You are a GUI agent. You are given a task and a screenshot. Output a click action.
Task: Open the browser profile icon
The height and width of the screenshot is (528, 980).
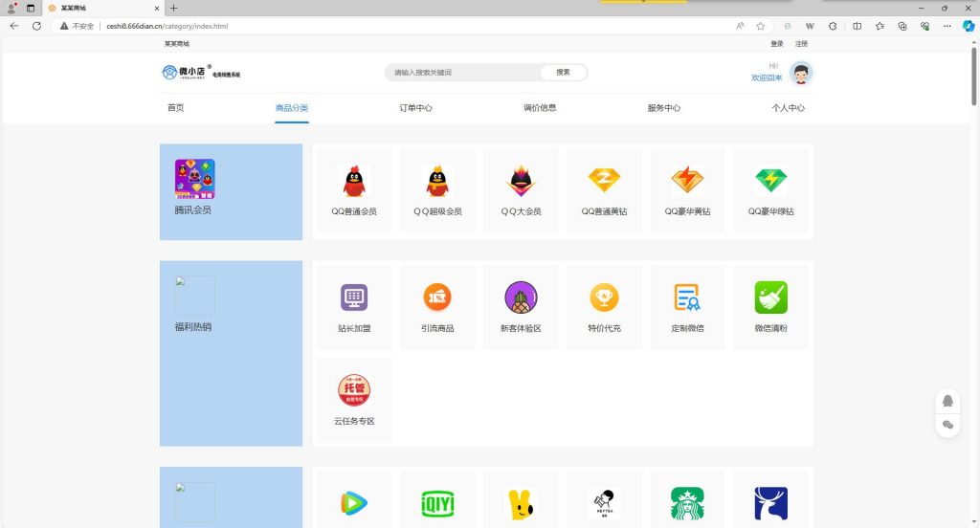pyautogui.click(x=11, y=8)
